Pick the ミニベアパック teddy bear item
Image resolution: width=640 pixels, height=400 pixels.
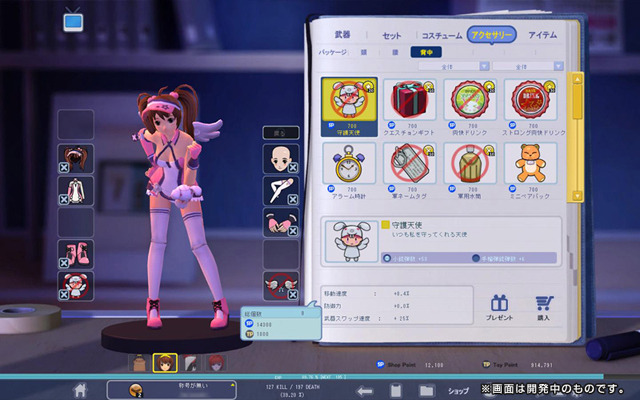click(x=531, y=171)
